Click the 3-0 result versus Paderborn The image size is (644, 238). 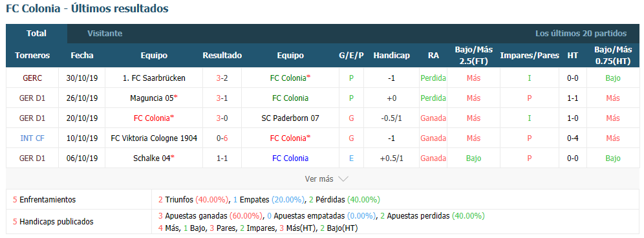click(x=222, y=118)
